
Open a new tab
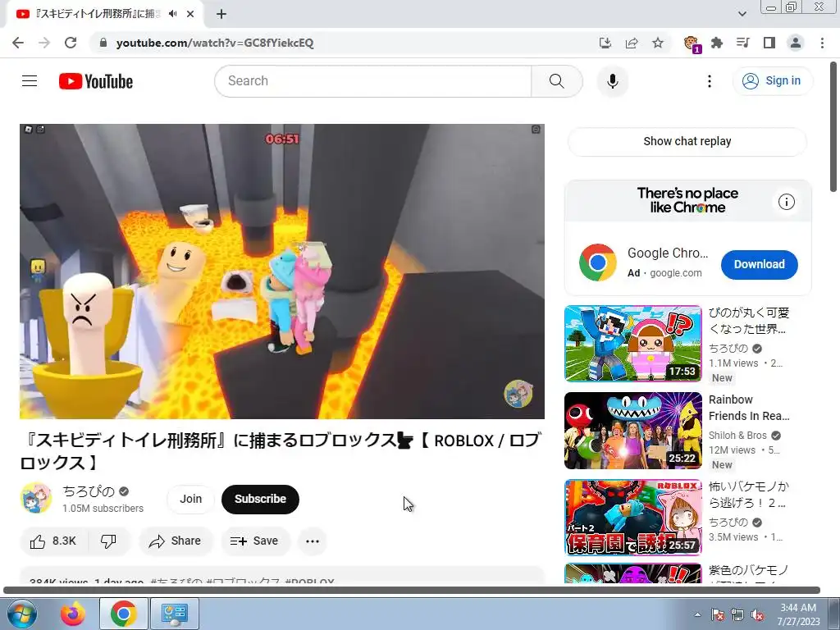tap(221, 14)
